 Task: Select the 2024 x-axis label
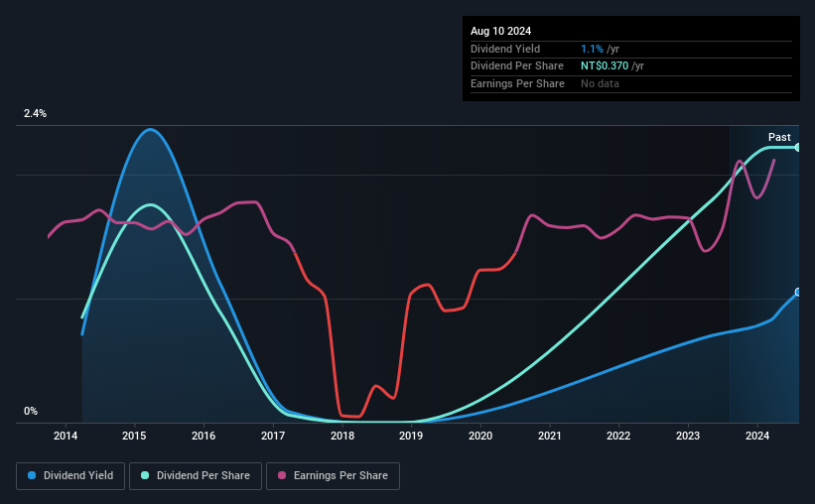tap(757, 436)
